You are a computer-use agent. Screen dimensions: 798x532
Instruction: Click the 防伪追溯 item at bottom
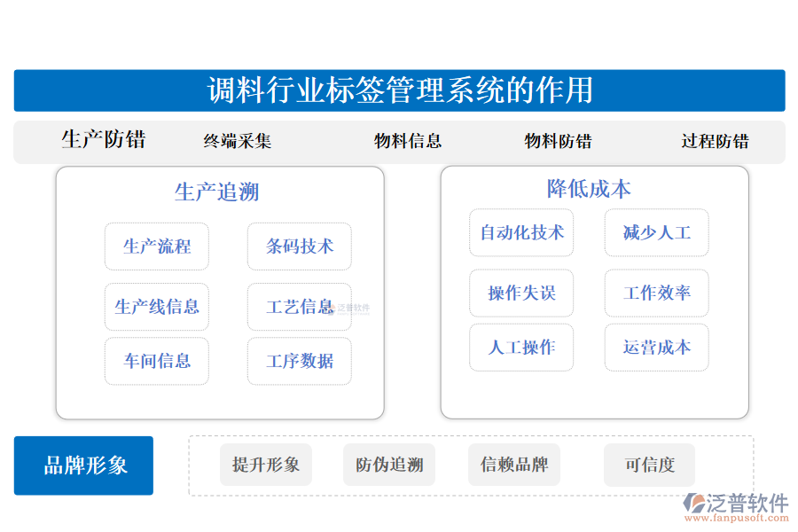pos(390,465)
